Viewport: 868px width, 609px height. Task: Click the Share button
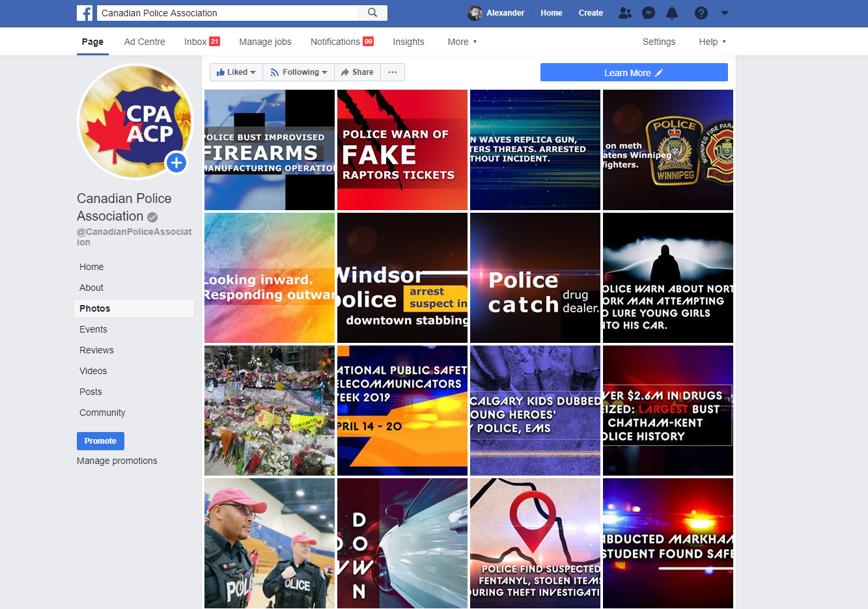pos(357,72)
